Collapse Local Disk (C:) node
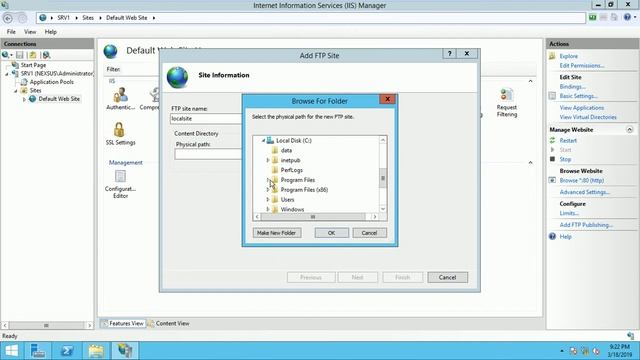Screen dimensions: 640x360 click(x=263, y=140)
